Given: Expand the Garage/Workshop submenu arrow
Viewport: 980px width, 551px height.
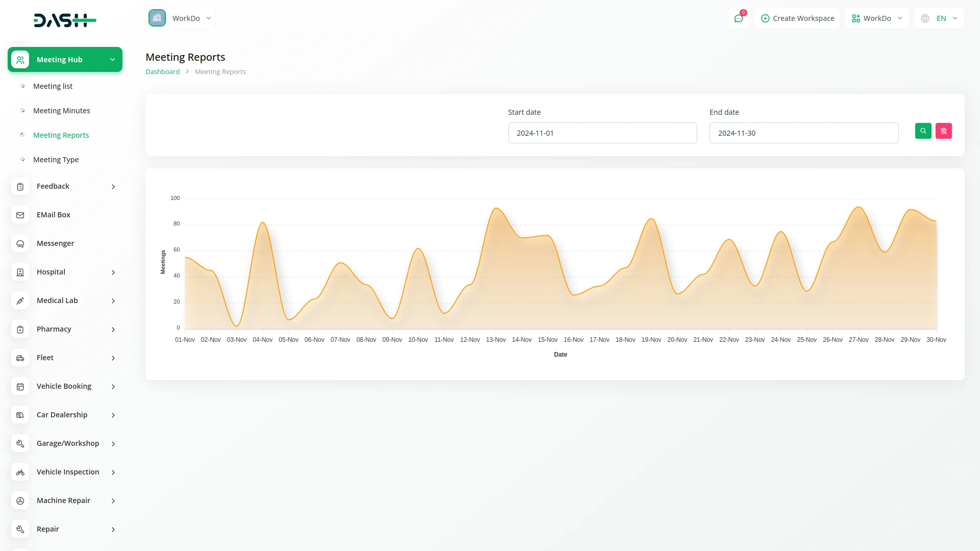Looking at the screenshot, I should pos(113,444).
